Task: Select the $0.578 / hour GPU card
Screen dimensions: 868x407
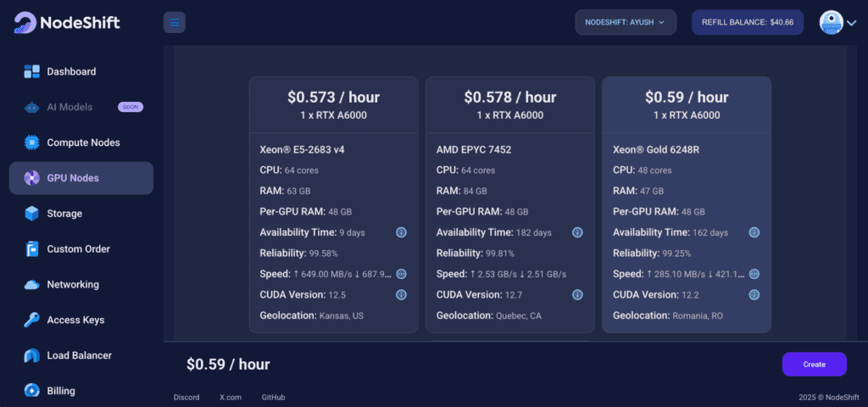Action: click(x=509, y=204)
